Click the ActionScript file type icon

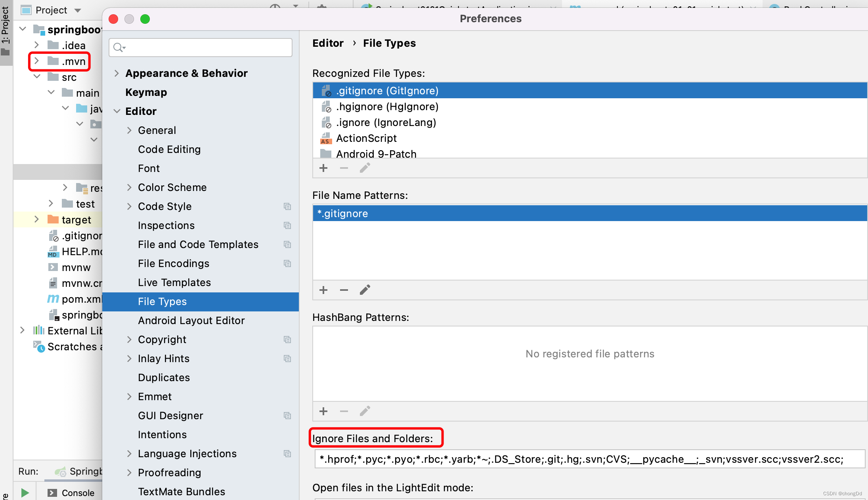pos(325,138)
